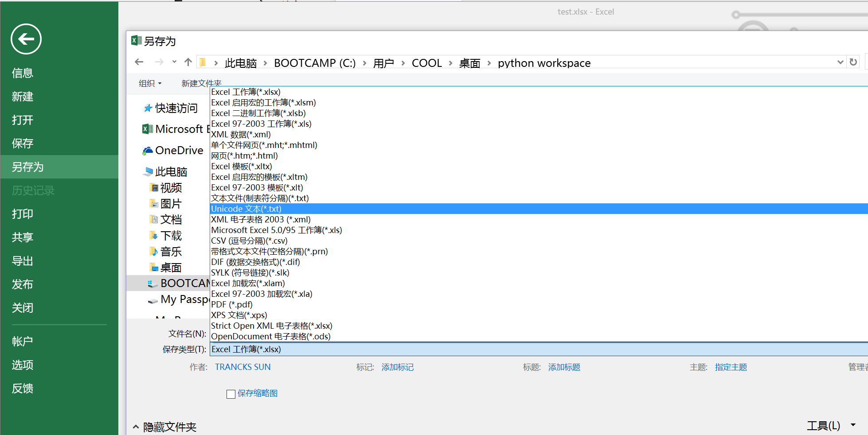Click the Pictures folder icon
The height and width of the screenshot is (435, 868).
point(154,204)
